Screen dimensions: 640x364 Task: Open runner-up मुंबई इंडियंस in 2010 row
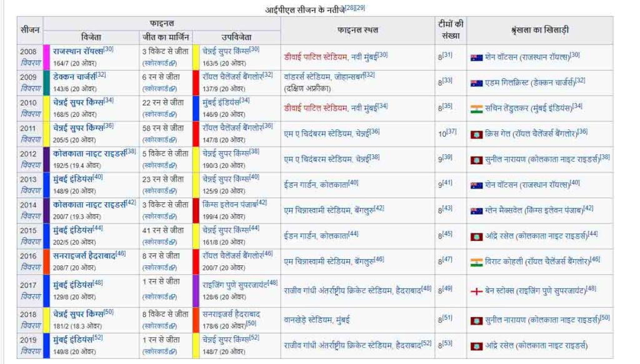pos(221,103)
